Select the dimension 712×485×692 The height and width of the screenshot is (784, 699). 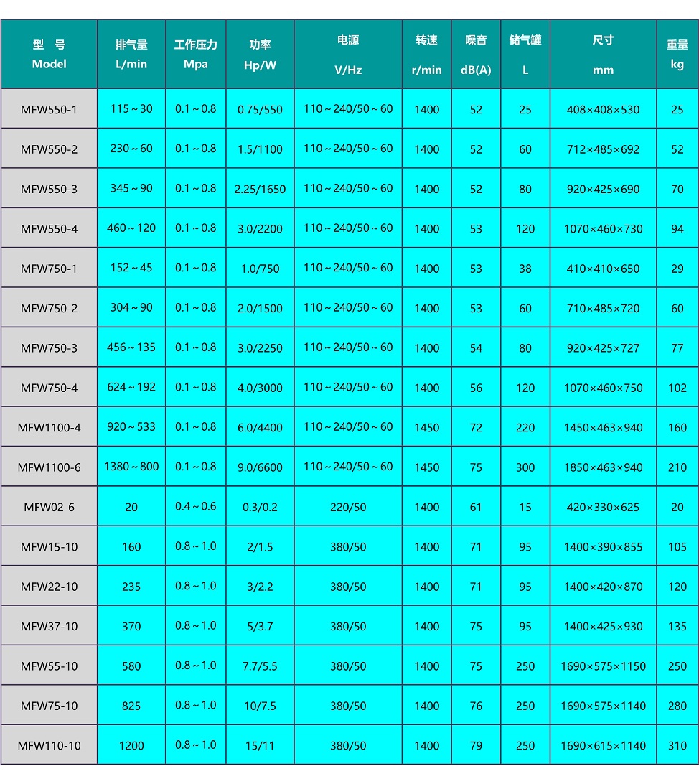pos(603,149)
